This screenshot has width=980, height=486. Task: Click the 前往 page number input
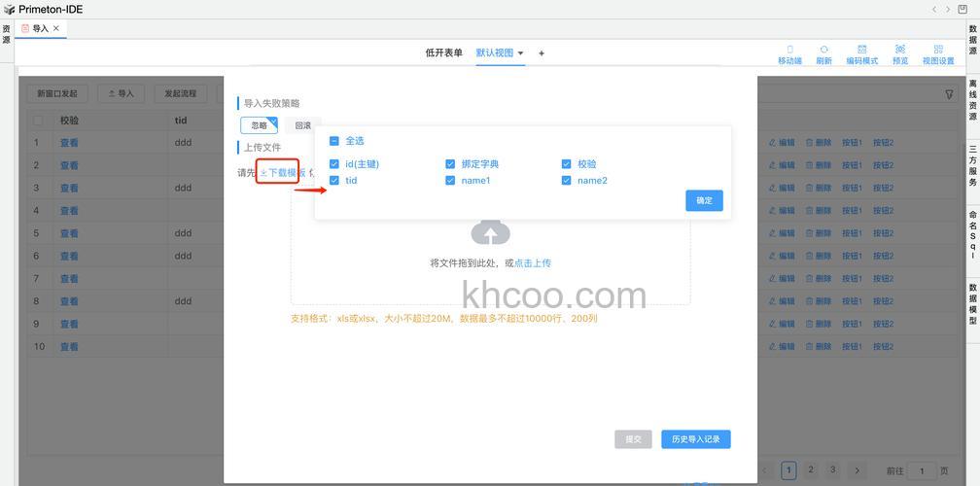click(923, 471)
